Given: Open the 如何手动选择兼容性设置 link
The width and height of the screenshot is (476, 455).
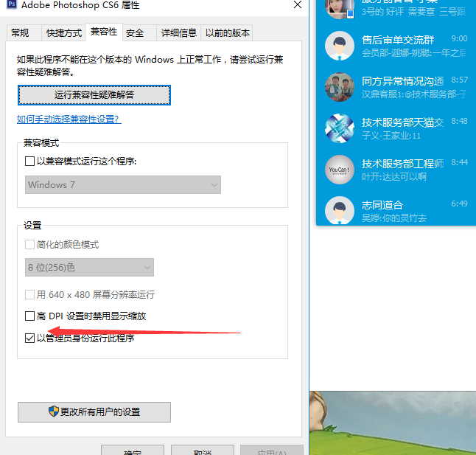Looking at the screenshot, I should pyautogui.click(x=69, y=119).
